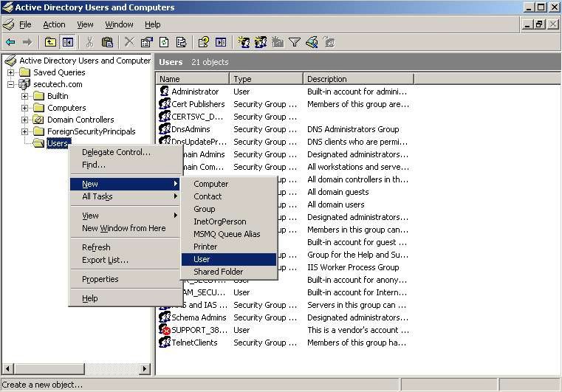Choose Export List in context menu
The width and height of the screenshot is (562, 392).
pos(126,260)
